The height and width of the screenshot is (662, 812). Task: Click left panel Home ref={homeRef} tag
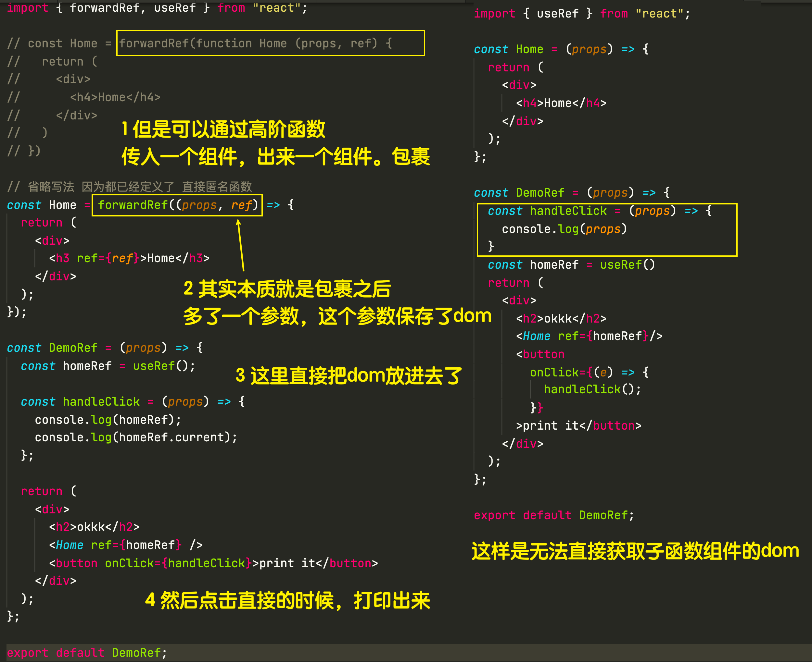point(126,545)
